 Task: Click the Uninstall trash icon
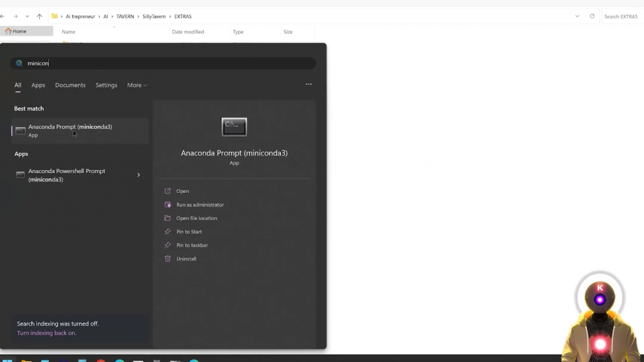tap(167, 258)
